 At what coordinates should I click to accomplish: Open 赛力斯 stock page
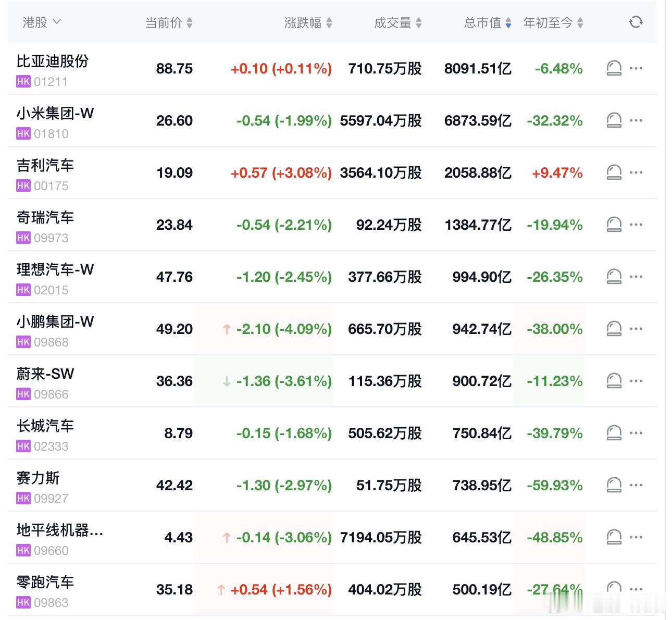click(38, 478)
